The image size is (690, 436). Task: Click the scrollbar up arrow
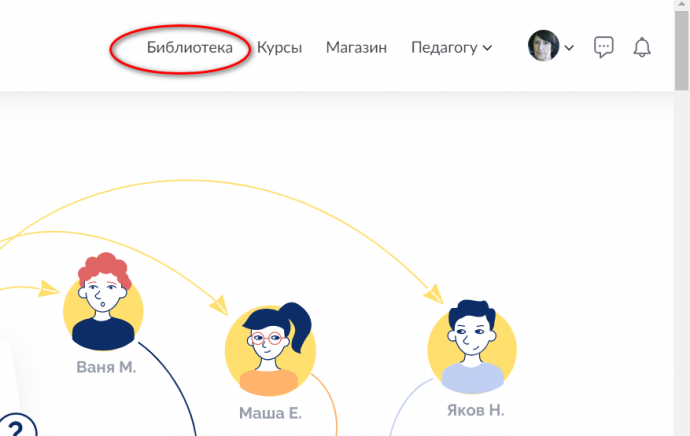pos(682,4)
